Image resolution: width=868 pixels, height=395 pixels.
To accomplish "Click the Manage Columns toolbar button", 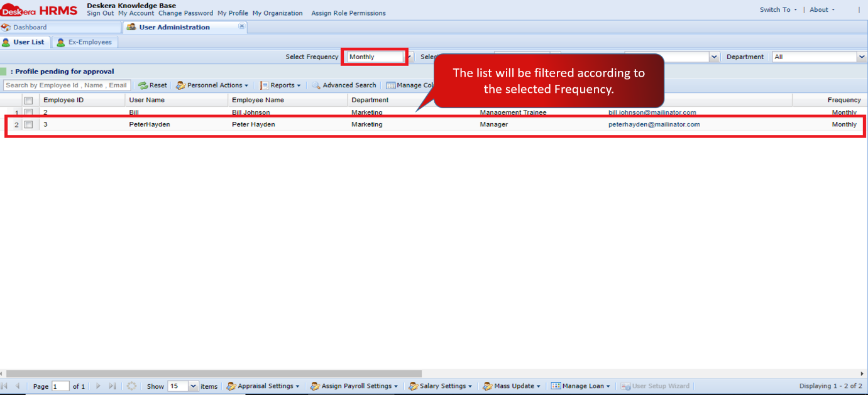I will [x=409, y=85].
